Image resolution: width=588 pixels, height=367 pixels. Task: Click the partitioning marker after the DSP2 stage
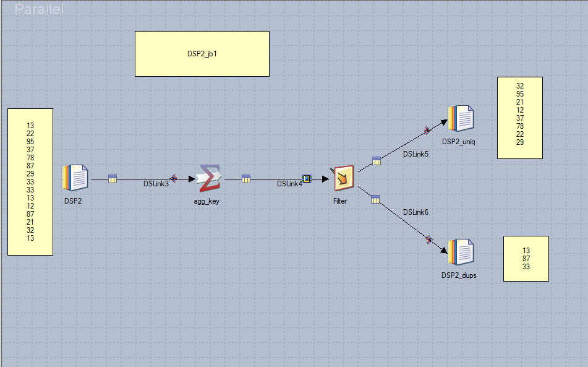111,179
